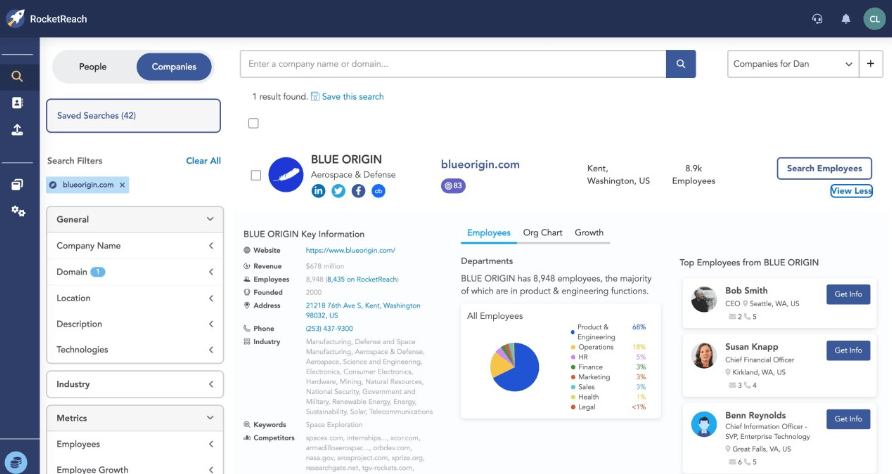The height and width of the screenshot is (474, 892).
Task: Click the 8,435 on RocketReach link
Action: tap(362, 279)
